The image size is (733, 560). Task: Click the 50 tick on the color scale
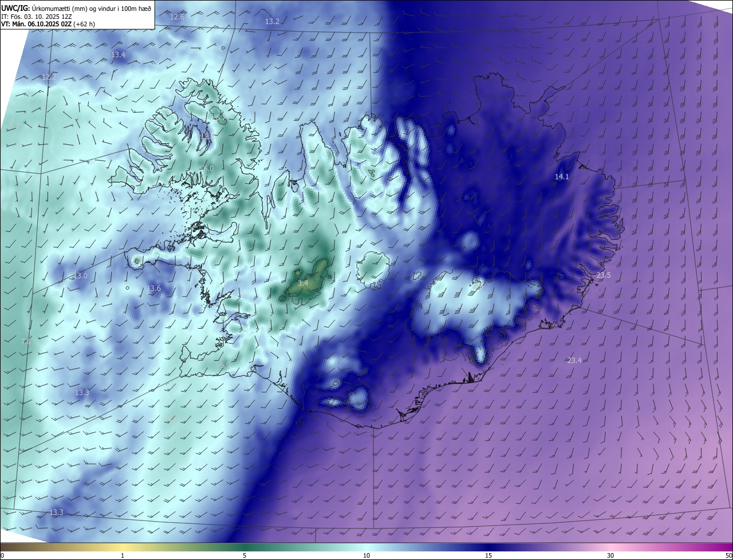tap(728, 555)
